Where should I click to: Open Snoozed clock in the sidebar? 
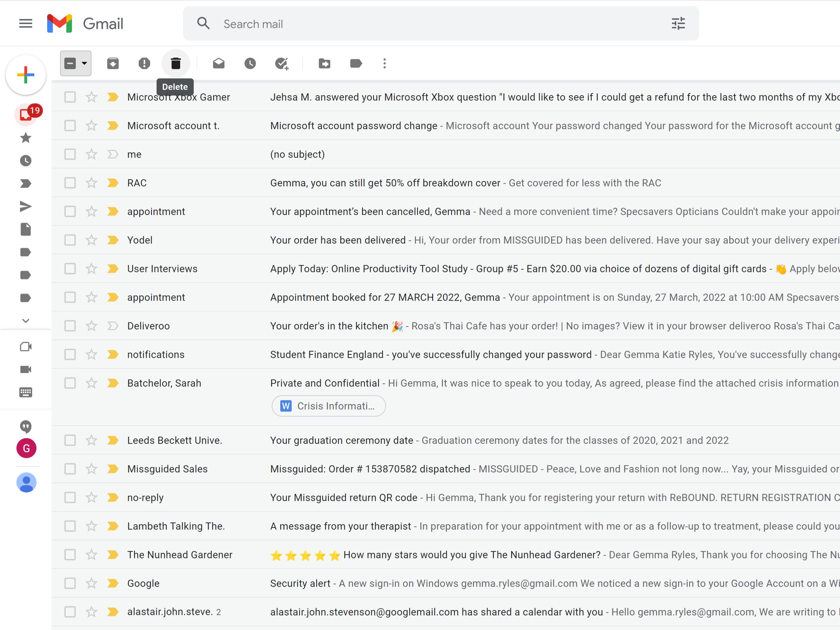25,161
